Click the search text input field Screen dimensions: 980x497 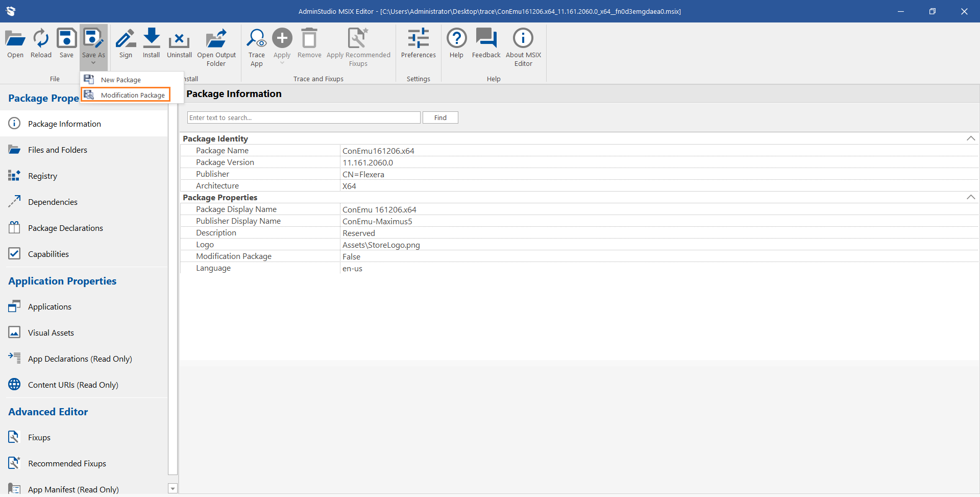click(304, 117)
